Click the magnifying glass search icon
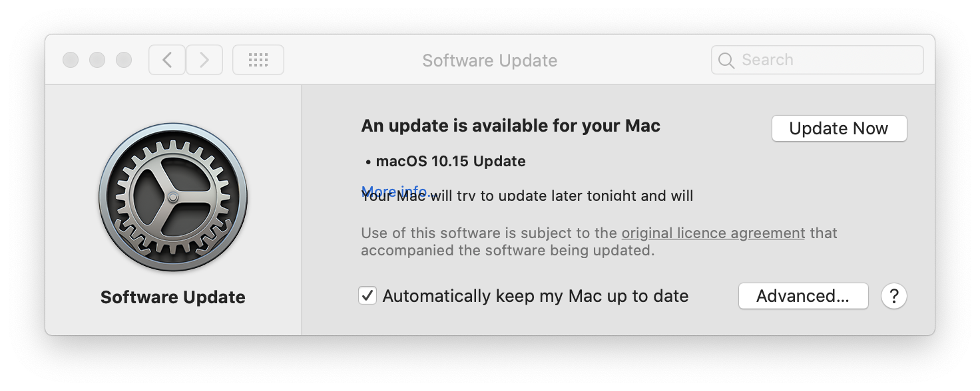 pyautogui.click(x=726, y=61)
